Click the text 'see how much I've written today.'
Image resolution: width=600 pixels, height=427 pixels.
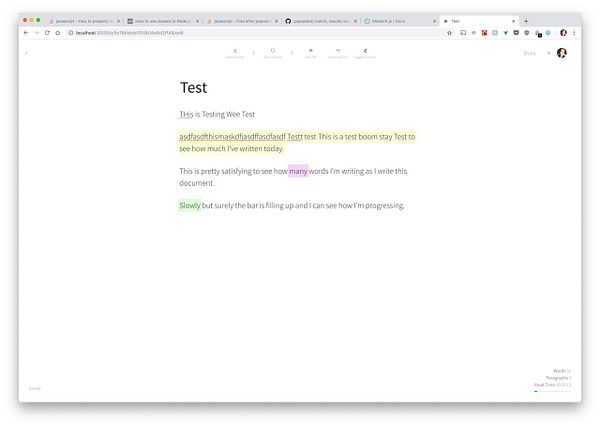232,148
